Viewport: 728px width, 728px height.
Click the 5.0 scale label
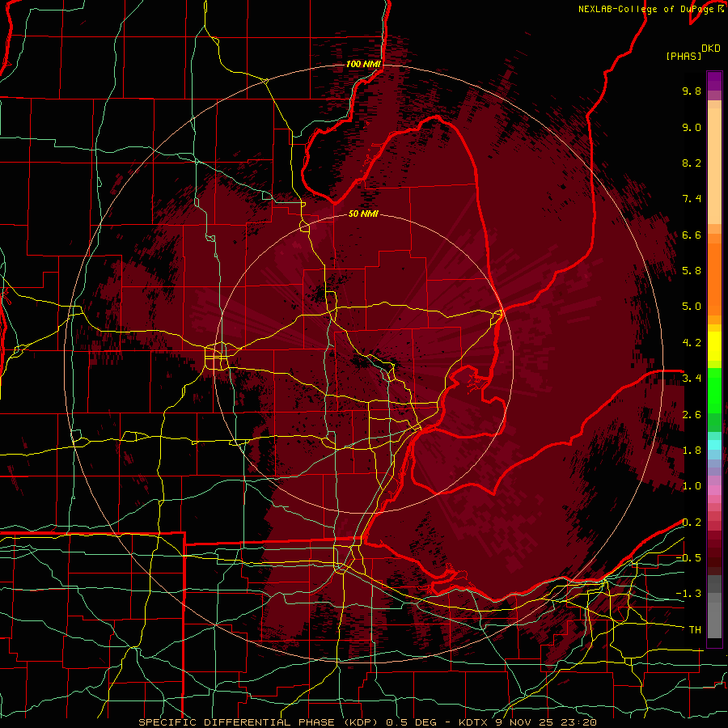(x=692, y=307)
